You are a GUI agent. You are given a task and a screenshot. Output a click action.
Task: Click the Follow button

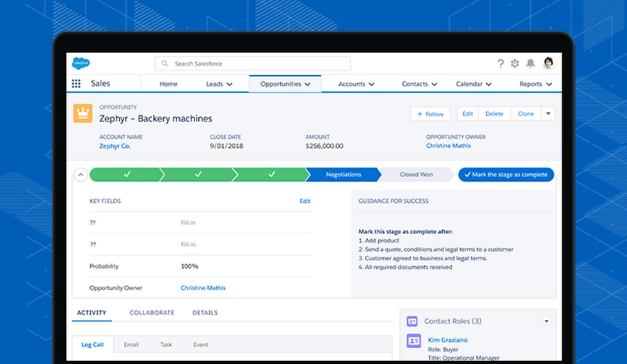point(430,114)
